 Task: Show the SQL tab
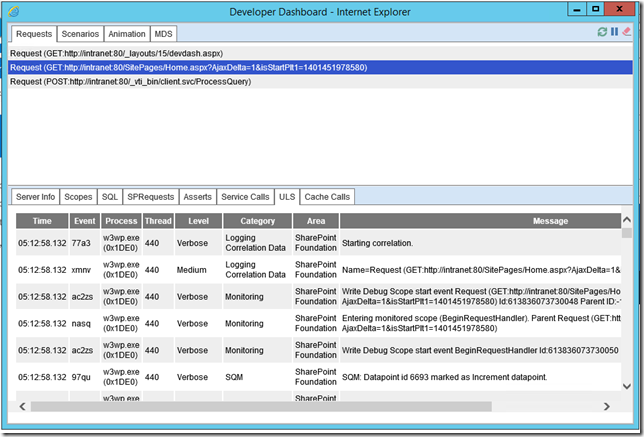tap(109, 197)
